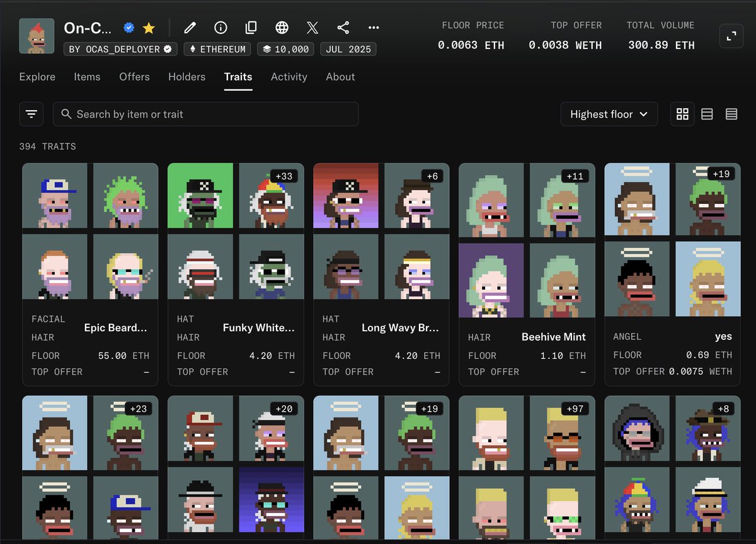
Task: Click the sunset-background pirate hat thumbnail
Action: (x=346, y=196)
